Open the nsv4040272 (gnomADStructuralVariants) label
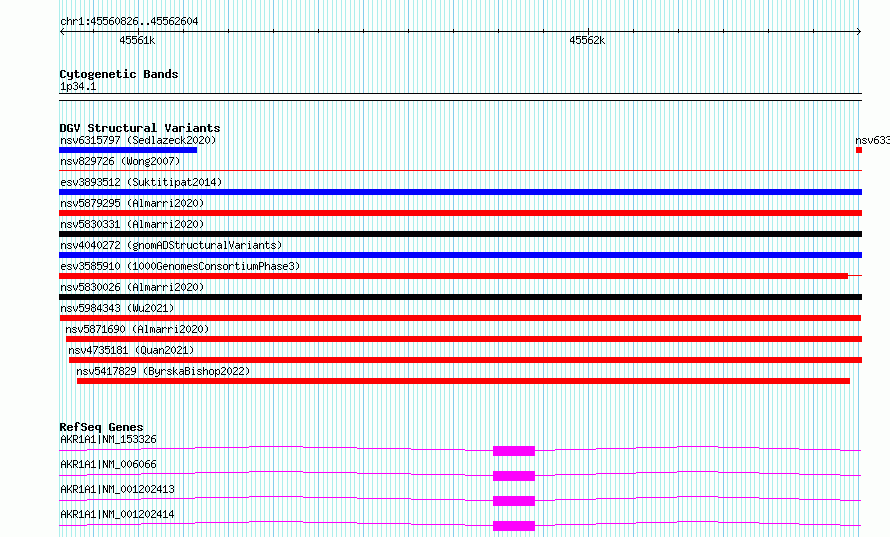 pyautogui.click(x=171, y=245)
